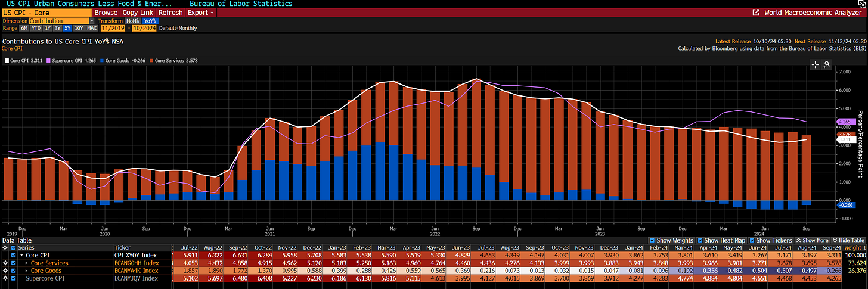
Task: Click the Refresh button
Action: pyautogui.click(x=170, y=13)
